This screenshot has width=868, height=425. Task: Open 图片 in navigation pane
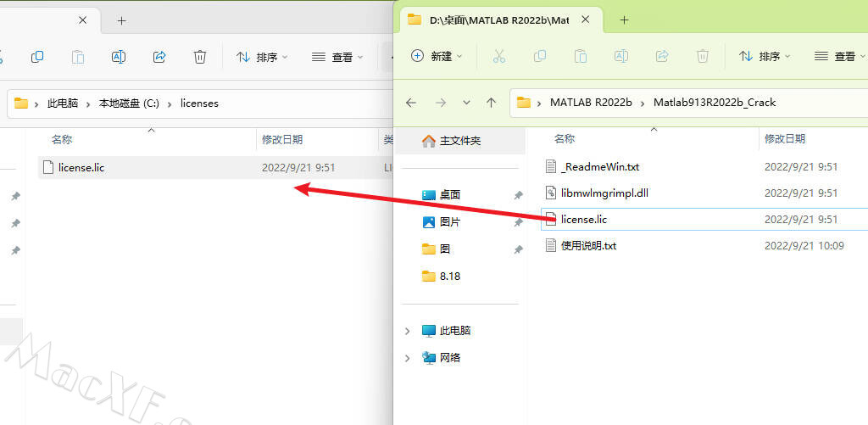click(450, 222)
